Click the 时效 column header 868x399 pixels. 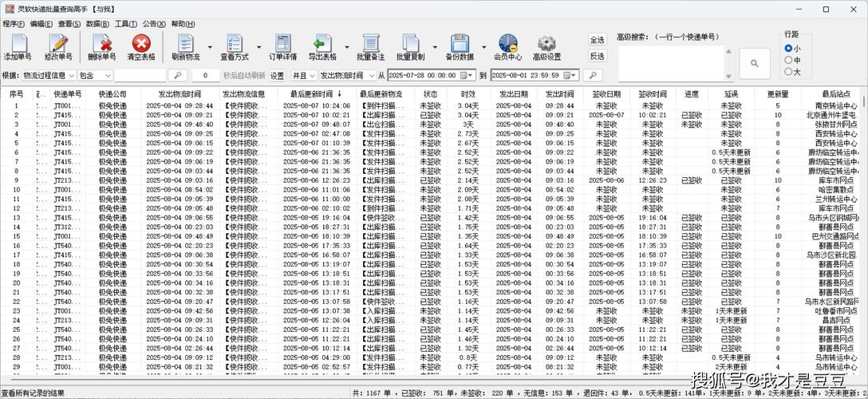(x=468, y=94)
